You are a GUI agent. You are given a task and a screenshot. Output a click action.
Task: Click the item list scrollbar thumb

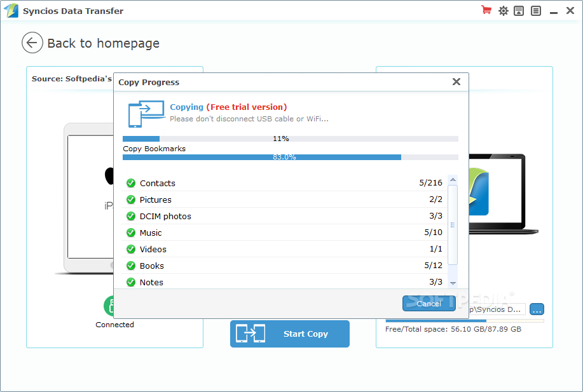[x=453, y=225]
